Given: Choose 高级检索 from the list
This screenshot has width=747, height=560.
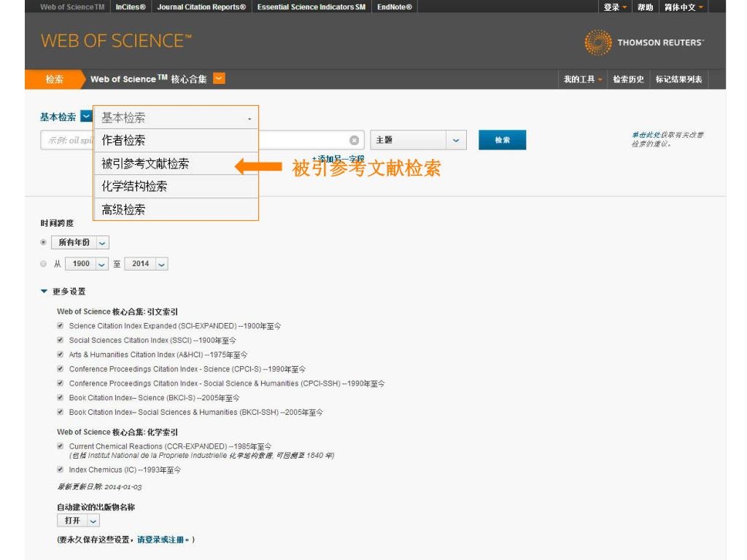Looking at the screenshot, I should pos(177,209).
